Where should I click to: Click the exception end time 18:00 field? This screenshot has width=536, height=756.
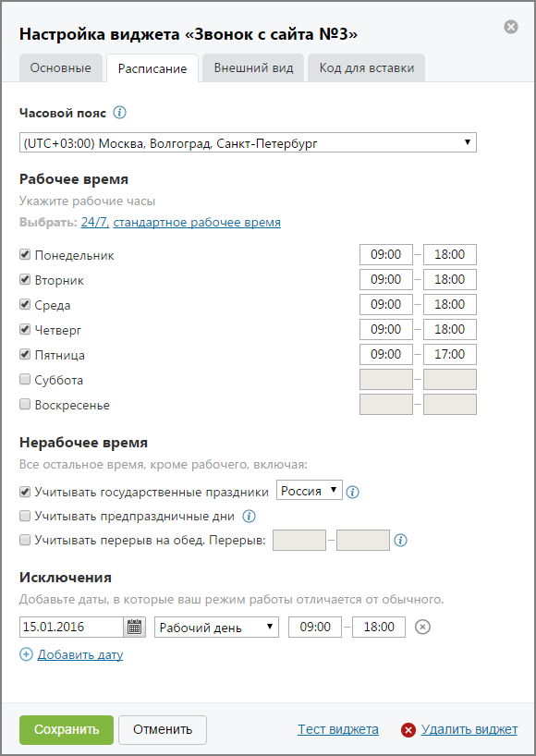click(x=379, y=627)
